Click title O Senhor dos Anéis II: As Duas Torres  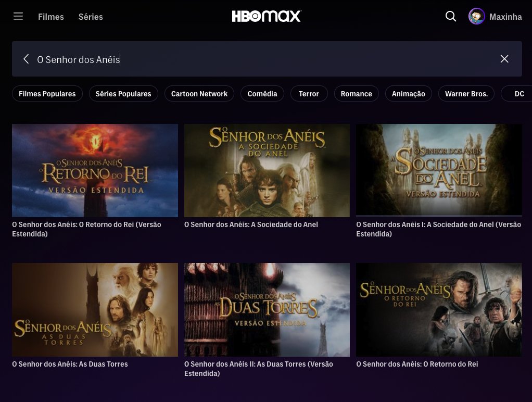[x=259, y=369]
